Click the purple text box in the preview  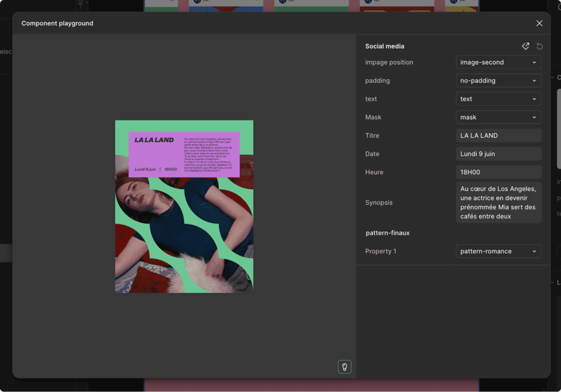click(184, 154)
